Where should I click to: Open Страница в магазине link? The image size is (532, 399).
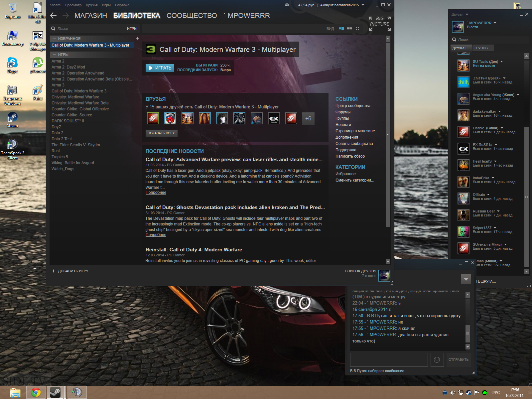(355, 131)
